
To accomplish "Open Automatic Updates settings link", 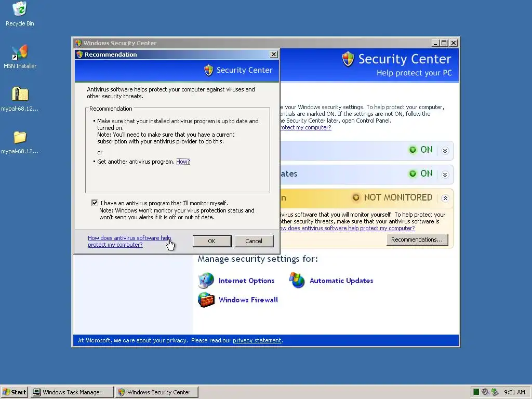I will click(341, 281).
